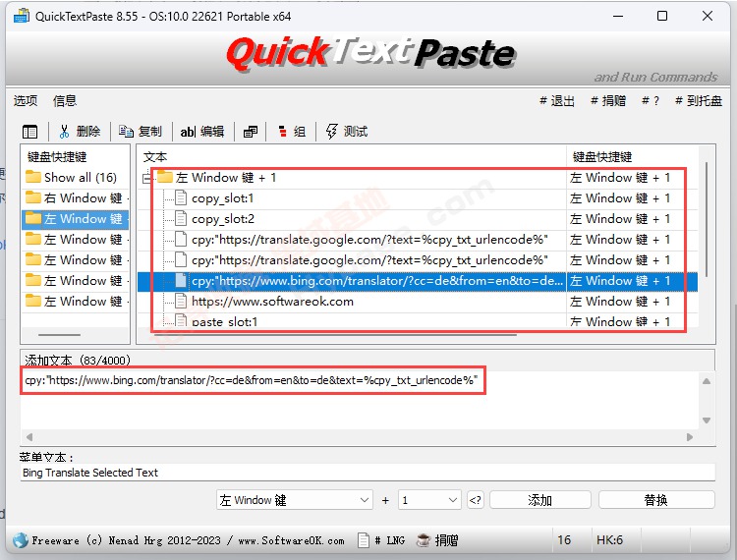737x560 pixels.
Task: Click the 测试 (test) lightning button
Action: point(347,132)
